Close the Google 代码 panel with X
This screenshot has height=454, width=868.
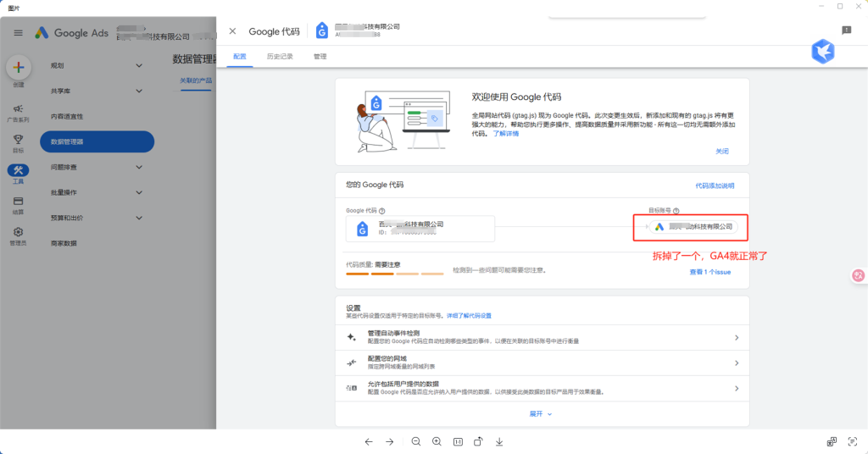click(x=232, y=31)
